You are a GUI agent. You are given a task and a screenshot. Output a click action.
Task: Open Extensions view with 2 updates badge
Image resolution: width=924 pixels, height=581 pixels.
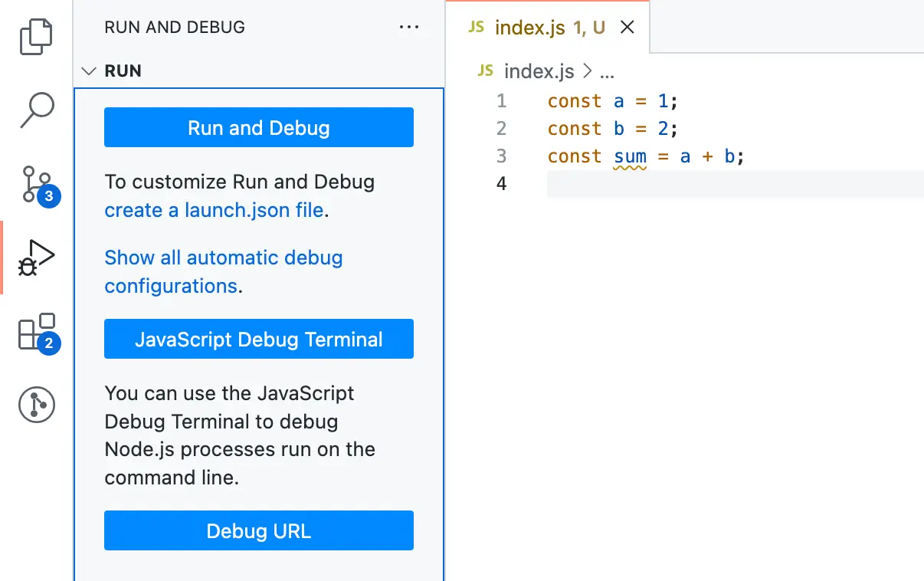pyautogui.click(x=36, y=331)
